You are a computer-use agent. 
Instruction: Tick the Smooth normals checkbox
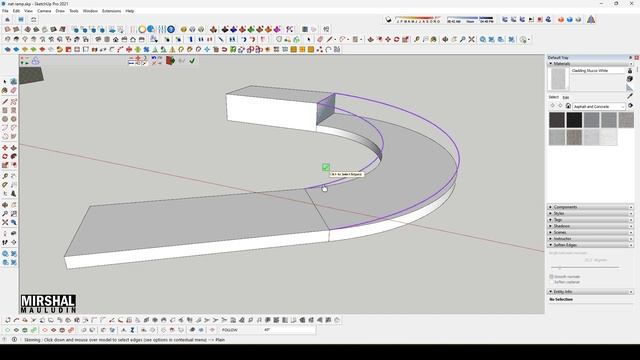(551, 277)
